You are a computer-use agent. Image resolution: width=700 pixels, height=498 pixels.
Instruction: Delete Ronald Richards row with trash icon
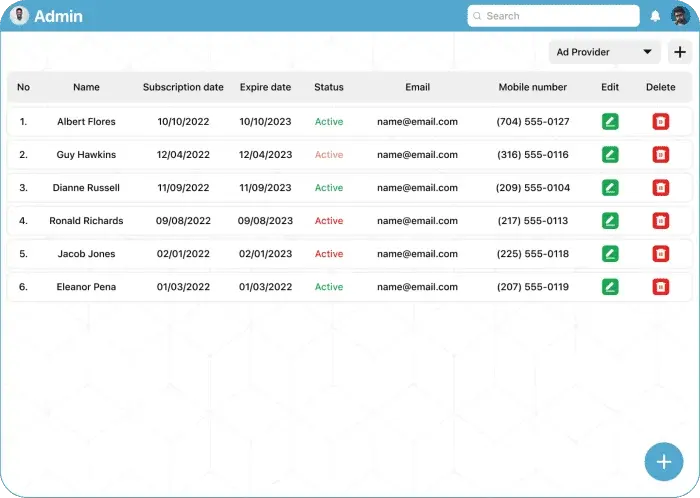coord(661,220)
